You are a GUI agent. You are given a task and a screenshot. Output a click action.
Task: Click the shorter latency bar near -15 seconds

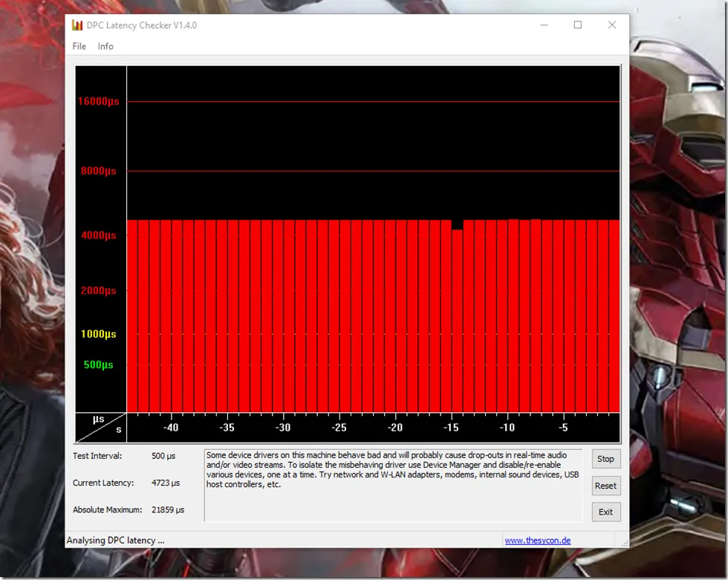click(457, 321)
